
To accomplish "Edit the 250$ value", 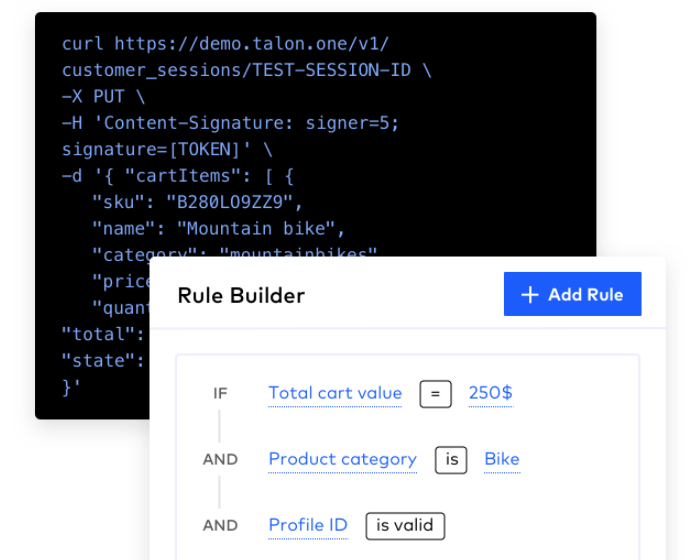I will 490,393.
